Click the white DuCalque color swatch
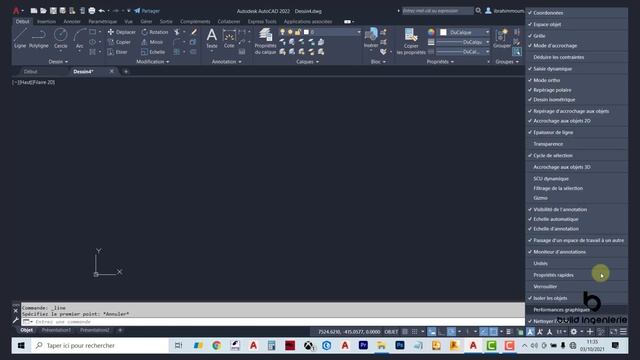Viewport: 640px width, 360px height. 443,32
